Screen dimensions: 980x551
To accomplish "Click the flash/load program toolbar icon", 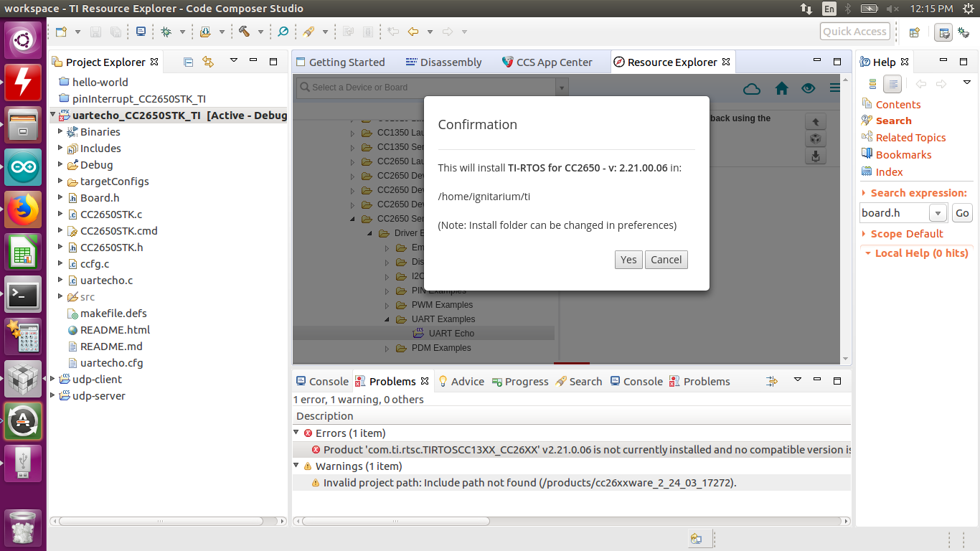I will click(205, 32).
